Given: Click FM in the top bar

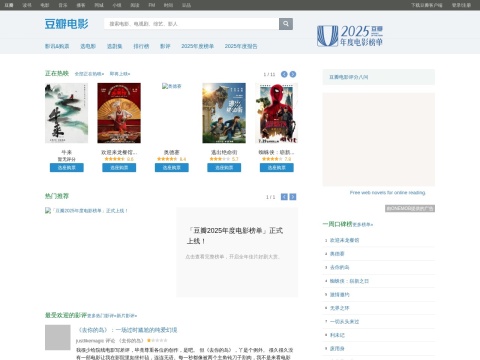Looking at the screenshot, I should coord(152,5).
